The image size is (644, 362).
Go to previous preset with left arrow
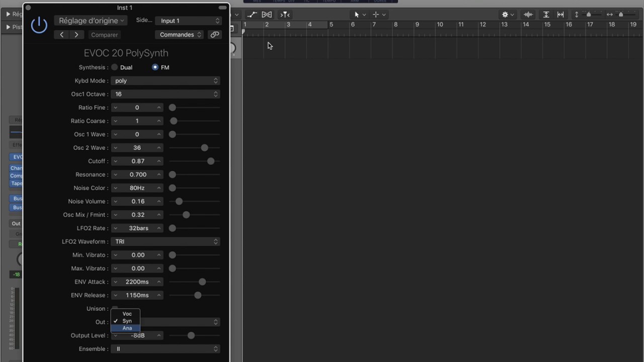[62, 35]
